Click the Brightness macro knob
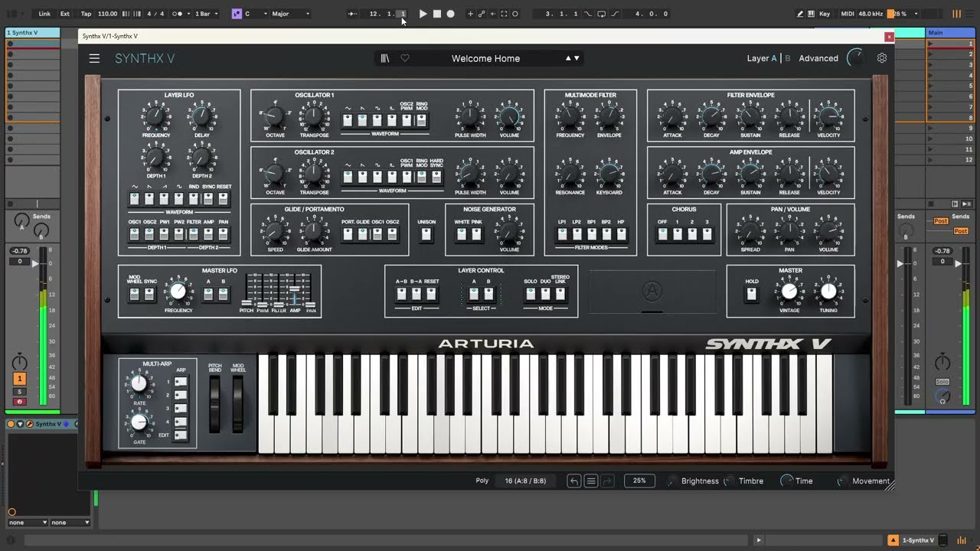980x551 pixels. point(672,481)
